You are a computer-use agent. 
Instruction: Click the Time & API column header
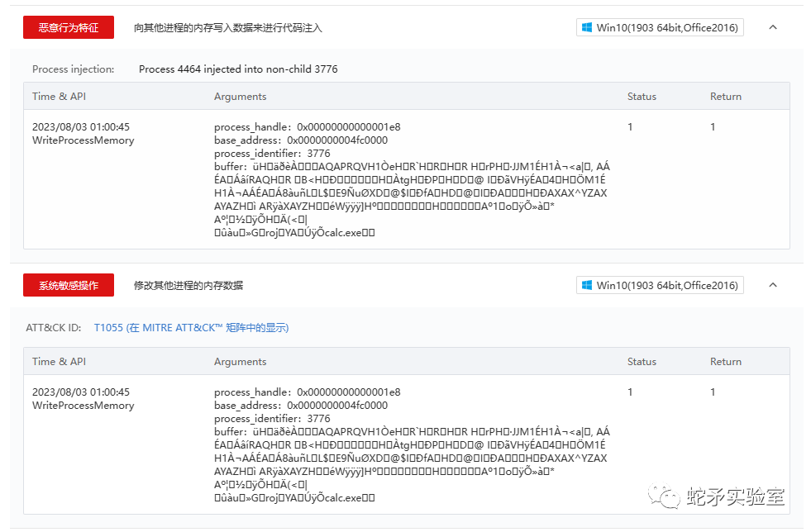tap(58, 96)
